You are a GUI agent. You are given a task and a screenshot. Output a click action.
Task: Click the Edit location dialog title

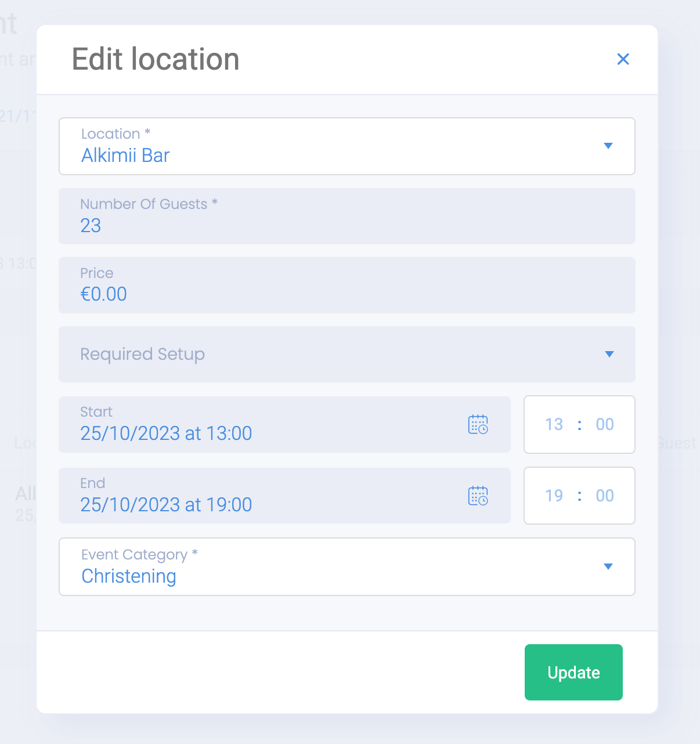[x=156, y=59]
